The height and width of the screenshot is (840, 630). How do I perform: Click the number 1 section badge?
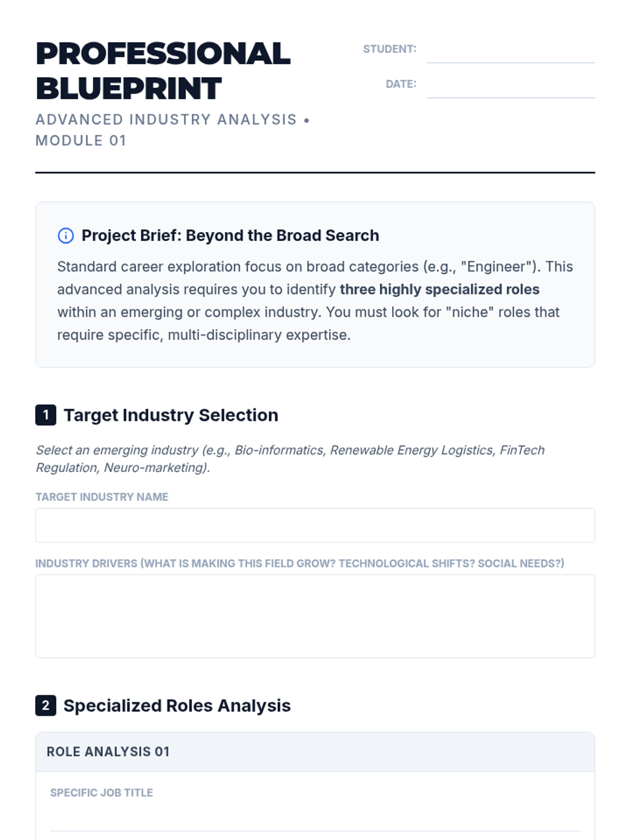[46, 415]
